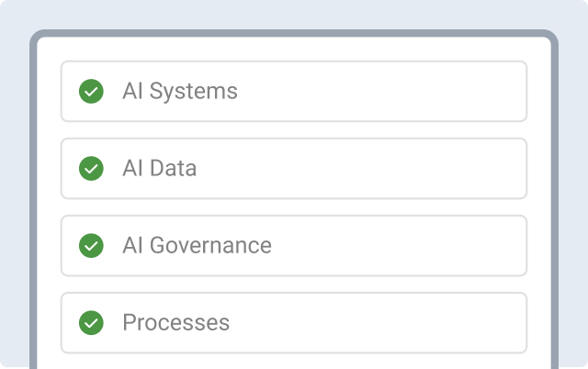588x369 pixels.
Task: Open the Processes list row
Action: 294,322
